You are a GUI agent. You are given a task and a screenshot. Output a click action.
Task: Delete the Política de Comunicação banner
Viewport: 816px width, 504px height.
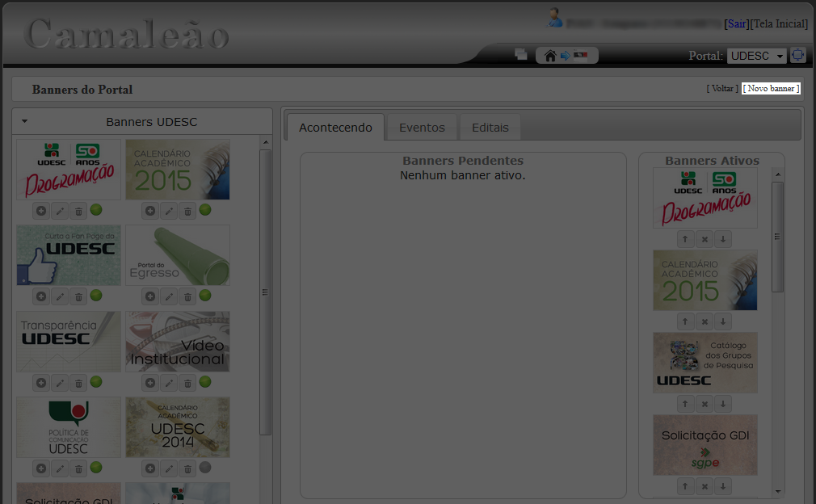pyautogui.click(x=78, y=468)
